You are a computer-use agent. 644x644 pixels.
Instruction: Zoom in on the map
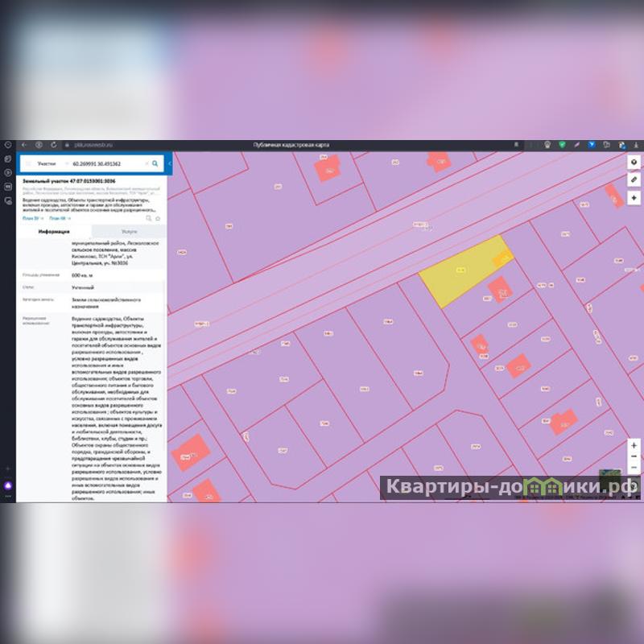click(x=634, y=445)
